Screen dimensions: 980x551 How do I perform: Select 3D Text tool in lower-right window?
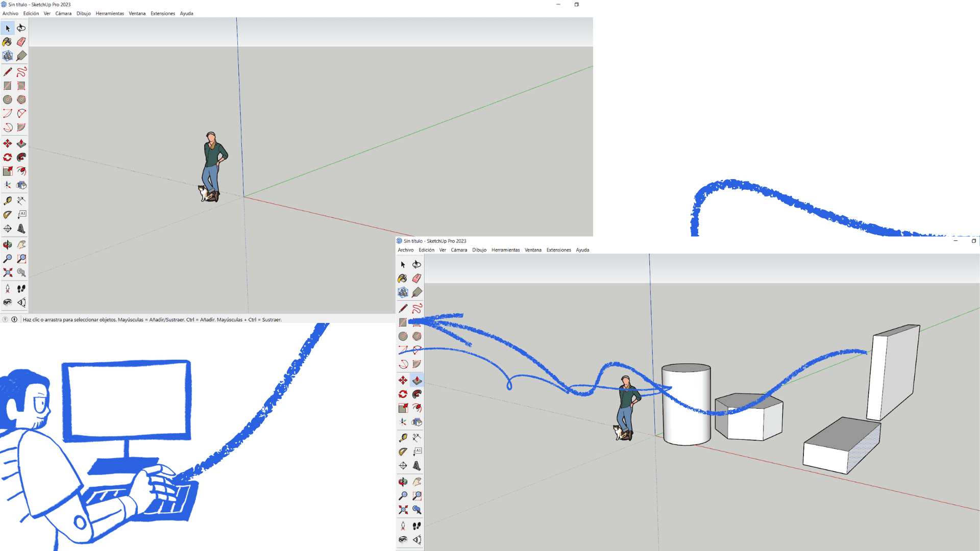tap(417, 466)
